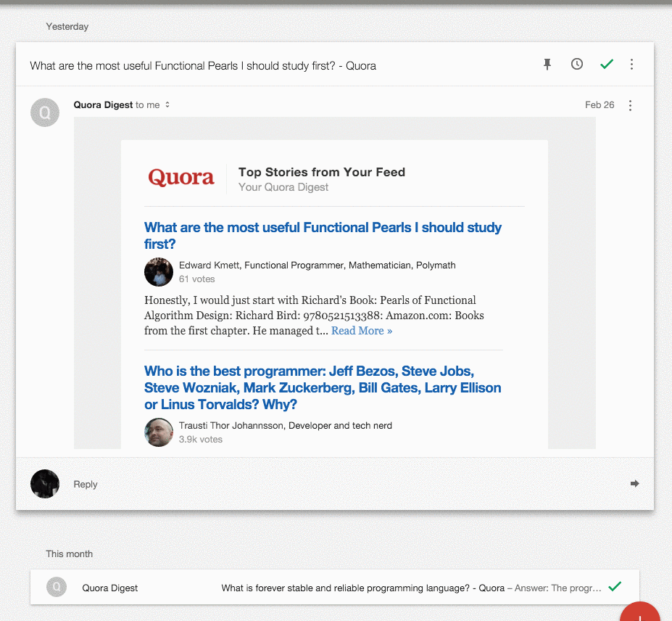672x621 pixels.
Task: Click the 'Top Stories from Your Feed' heading
Action: (322, 172)
